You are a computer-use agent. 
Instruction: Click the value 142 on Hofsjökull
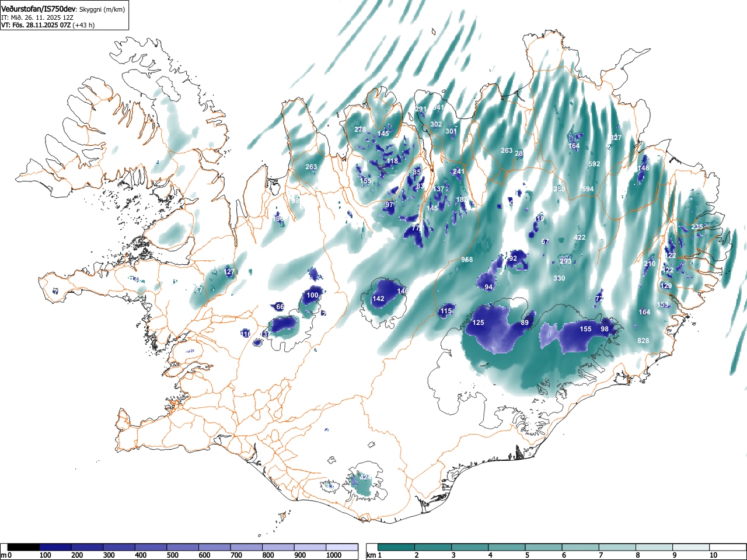[x=378, y=299]
